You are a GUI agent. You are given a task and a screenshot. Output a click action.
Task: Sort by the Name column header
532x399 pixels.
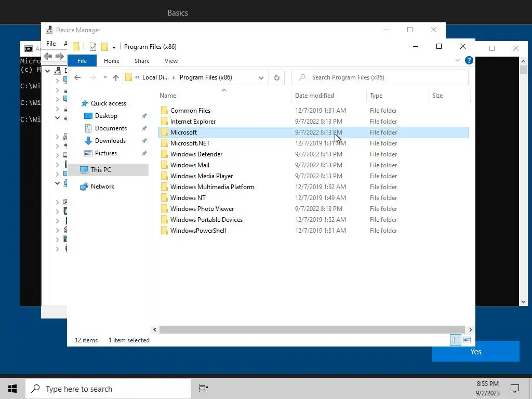224,96
